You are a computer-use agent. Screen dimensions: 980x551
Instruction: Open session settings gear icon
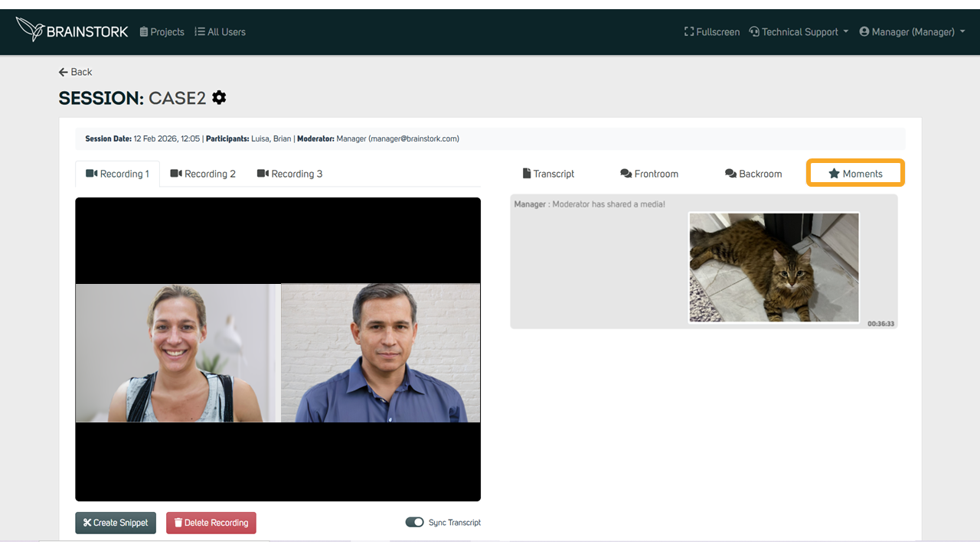pos(219,98)
